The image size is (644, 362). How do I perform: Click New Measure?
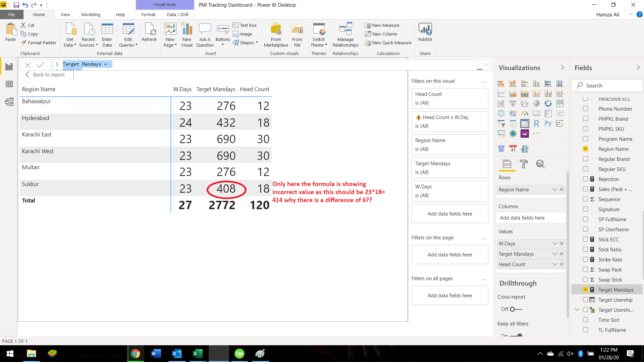(x=382, y=25)
